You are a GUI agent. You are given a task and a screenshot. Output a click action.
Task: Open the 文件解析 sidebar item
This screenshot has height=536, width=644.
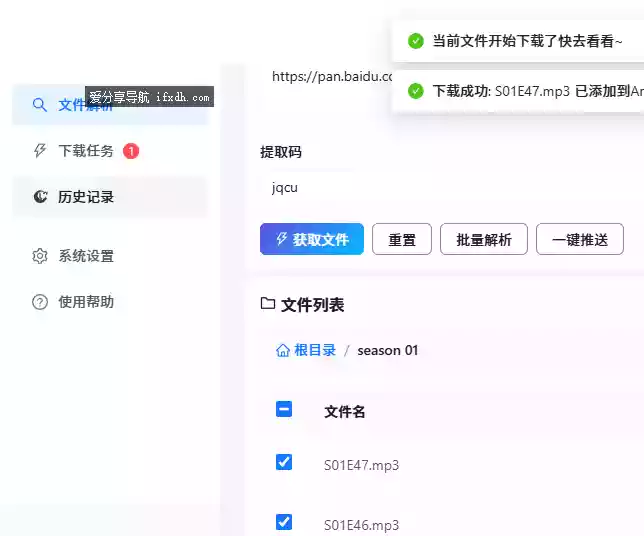[x=110, y=105]
